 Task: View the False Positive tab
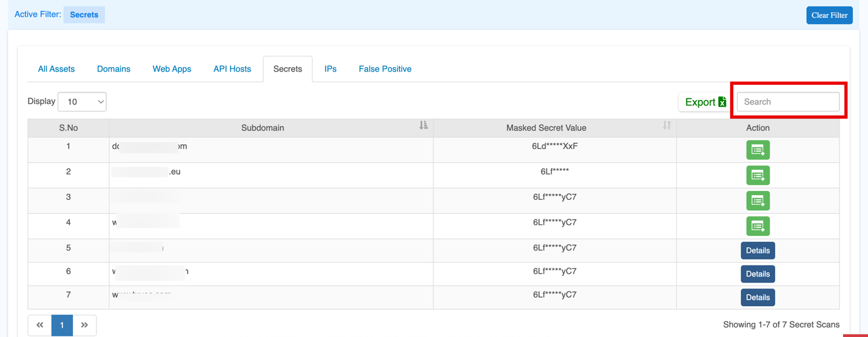pos(385,69)
